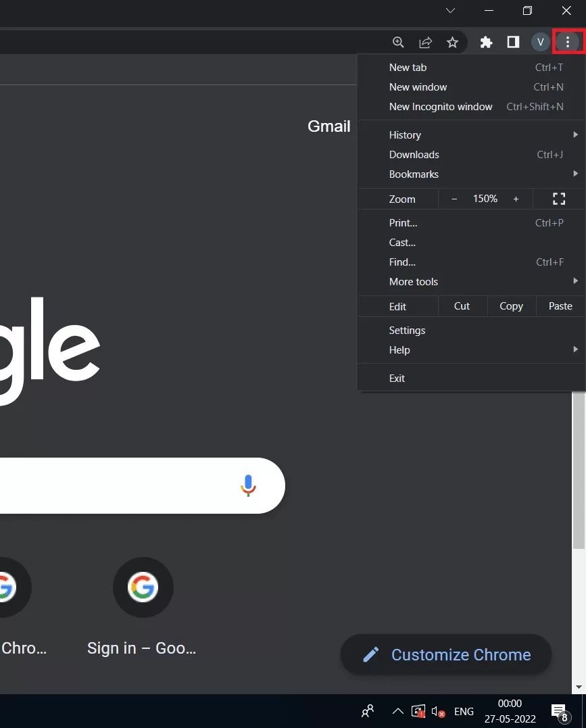Open Gmail link on the page
Viewport: 586px width, 728px height.
point(328,126)
